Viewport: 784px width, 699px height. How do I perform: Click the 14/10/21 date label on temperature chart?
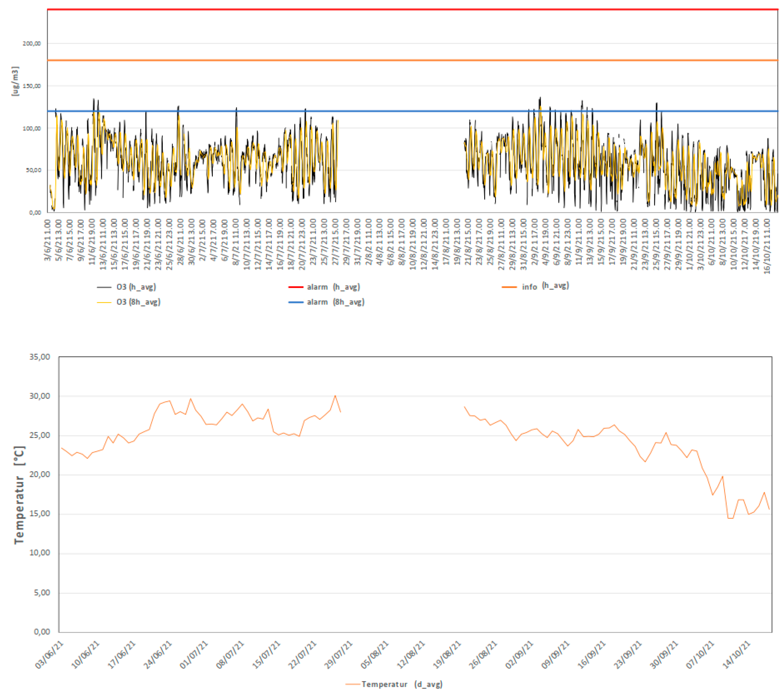(736, 654)
